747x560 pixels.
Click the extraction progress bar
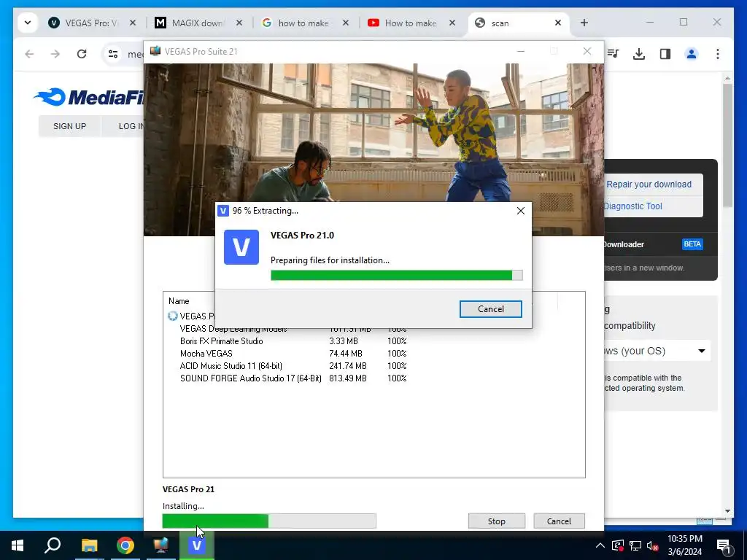[x=396, y=275]
